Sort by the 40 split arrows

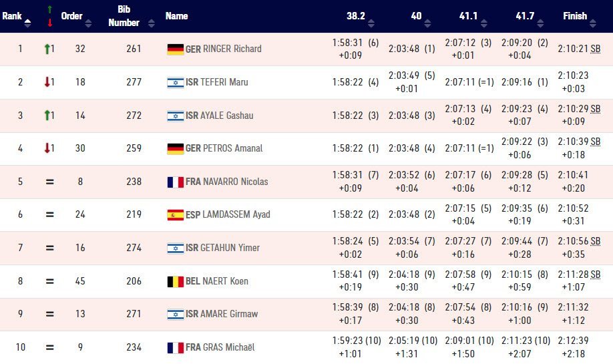[427, 23]
